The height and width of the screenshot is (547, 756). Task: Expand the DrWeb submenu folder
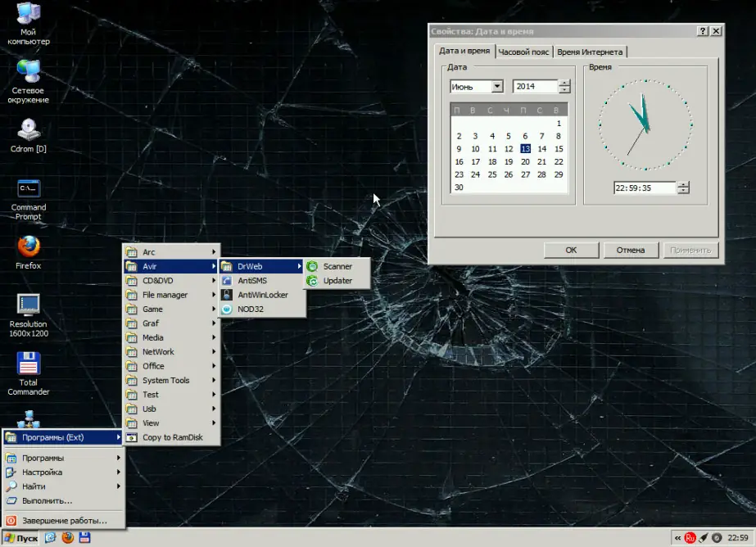pyautogui.click(x=262, y=266)
